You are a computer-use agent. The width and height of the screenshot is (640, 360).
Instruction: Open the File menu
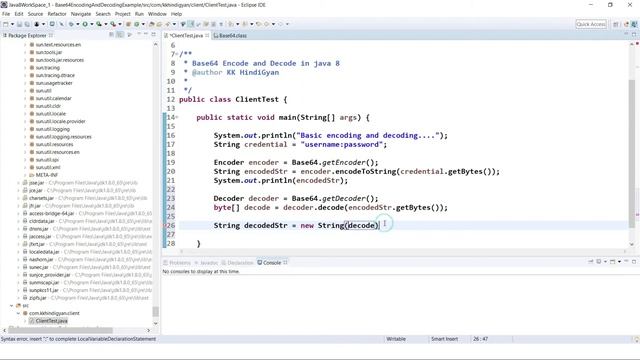point(6,14)
